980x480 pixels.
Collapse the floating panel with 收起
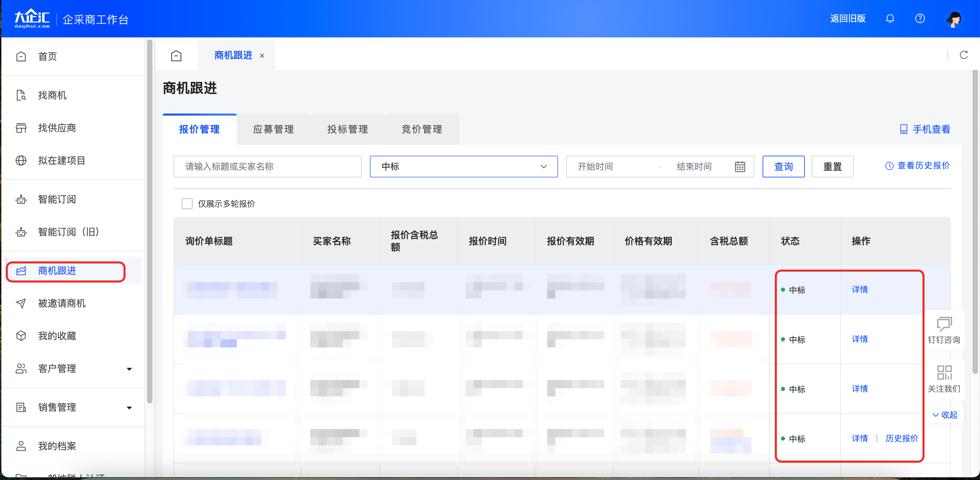pyautogui.click(x=945, y=415)
